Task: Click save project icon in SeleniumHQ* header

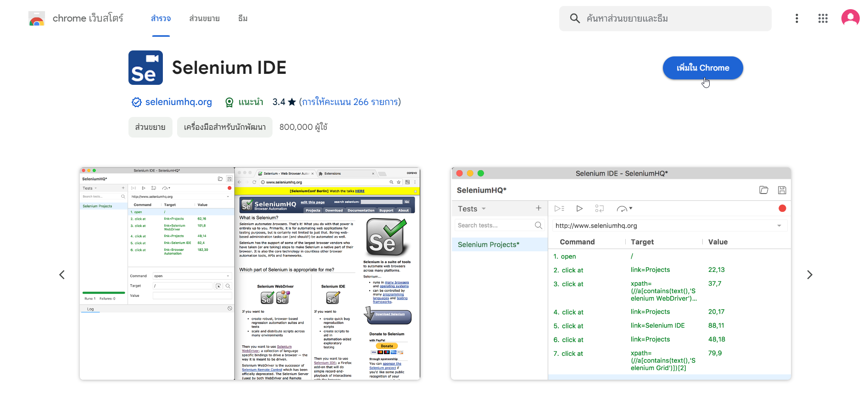Action: click(782, 190)
